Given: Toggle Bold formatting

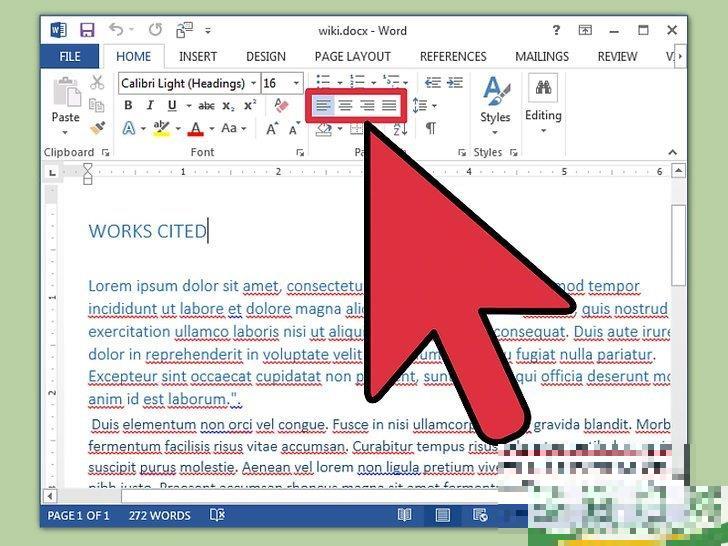Looking at the screenshot, I should click(128, 106).
